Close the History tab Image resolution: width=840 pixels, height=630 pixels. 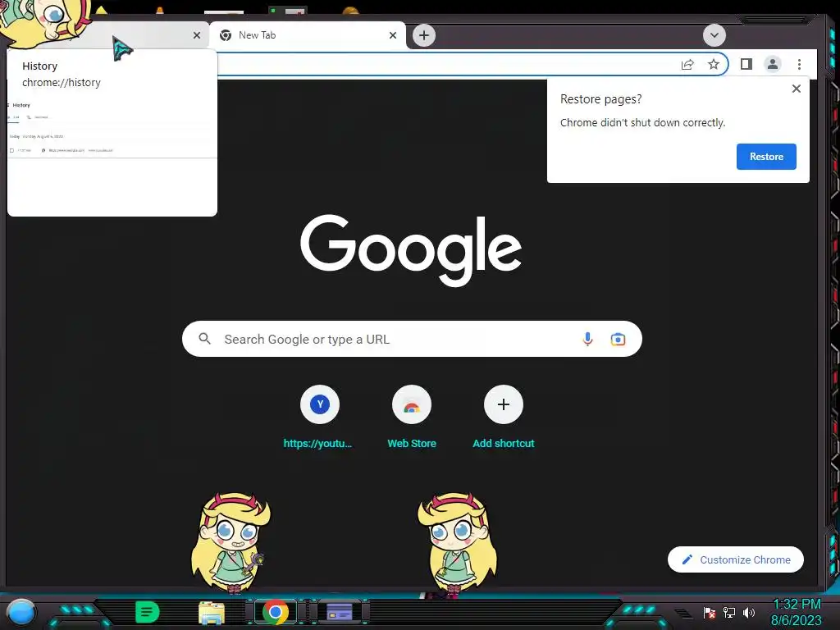coord(197,35)
